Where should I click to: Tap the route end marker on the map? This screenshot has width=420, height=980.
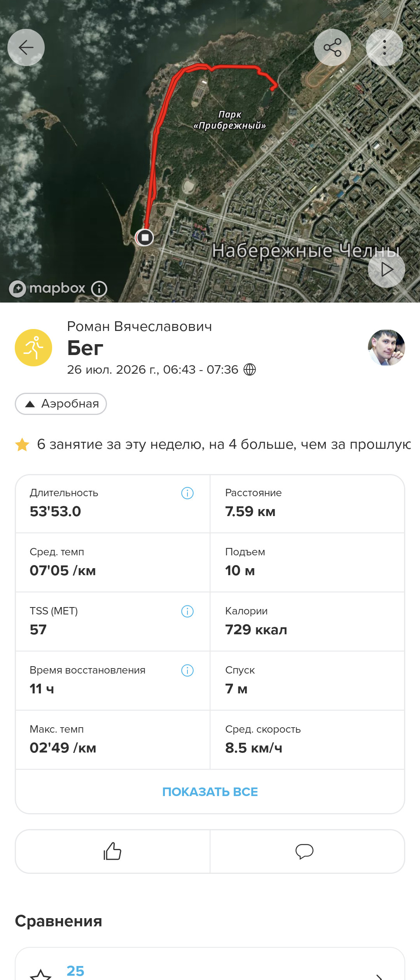tap(145, 237)
